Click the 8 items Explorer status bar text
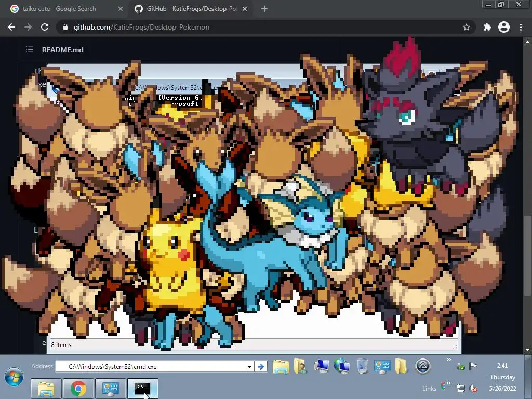Viewport: 532px width, 399px height. [61, 345]
